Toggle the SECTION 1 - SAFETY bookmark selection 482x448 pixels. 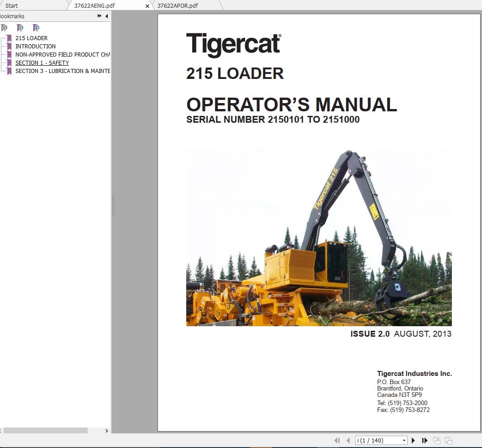click(42, 63)
